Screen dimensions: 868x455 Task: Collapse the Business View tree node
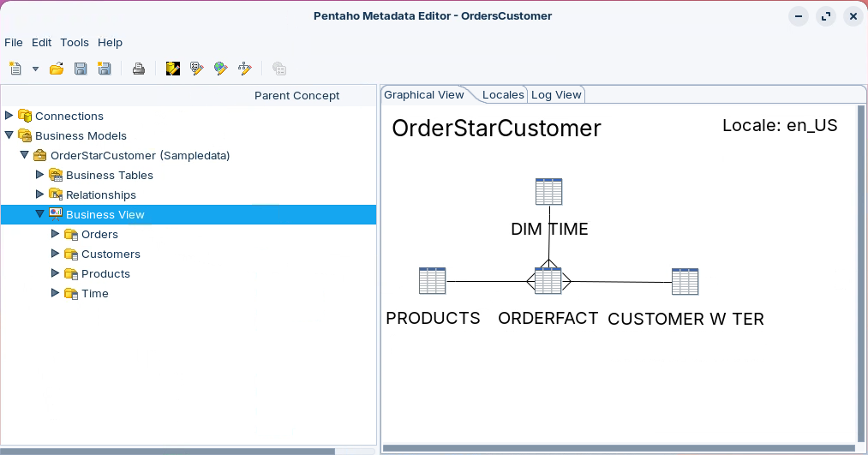(x=40, y=214)
